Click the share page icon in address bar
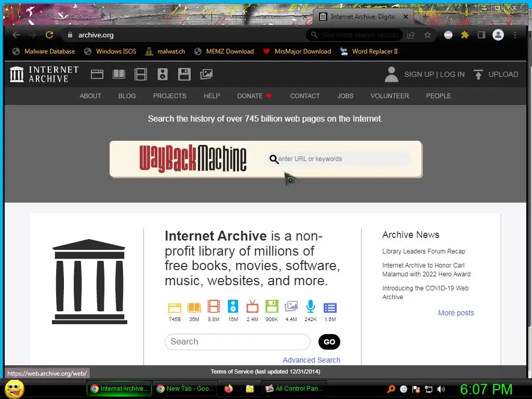Screen dimensions: 532x399 pos(411,35)
